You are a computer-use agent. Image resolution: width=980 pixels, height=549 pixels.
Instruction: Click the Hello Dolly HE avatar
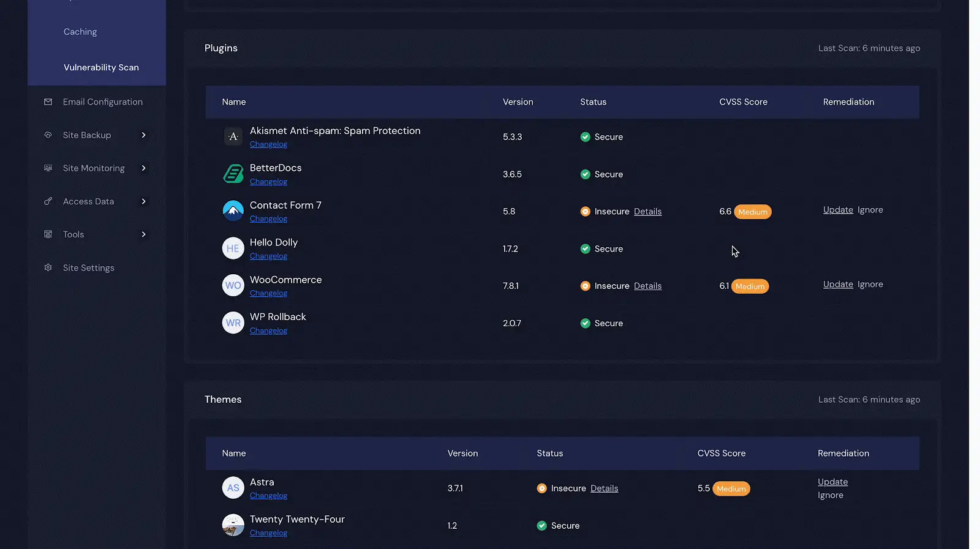233,248
